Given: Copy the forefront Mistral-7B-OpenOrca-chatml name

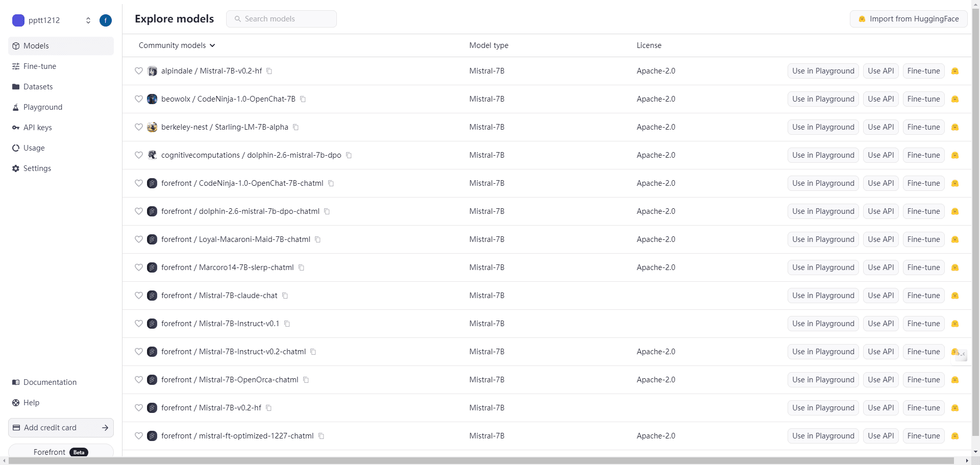Looking at the screenshot, I should click(306, 380).
